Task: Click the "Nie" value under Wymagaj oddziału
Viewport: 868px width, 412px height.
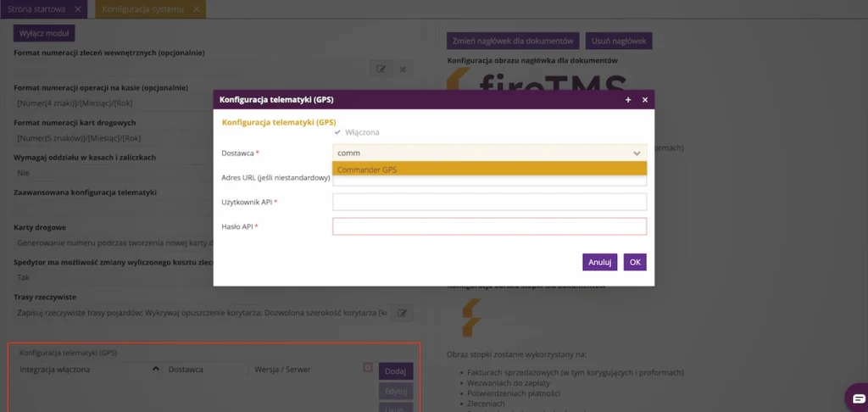Action: [23, 173]
